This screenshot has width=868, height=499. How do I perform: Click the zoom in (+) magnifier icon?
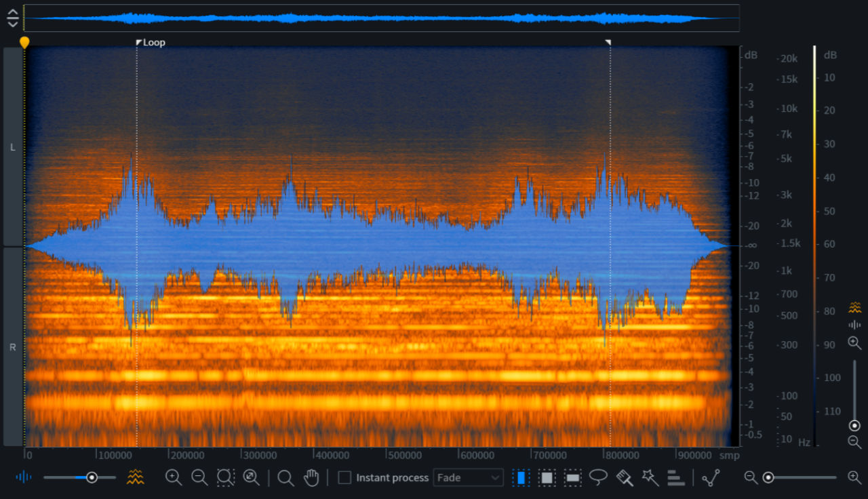click(x=174, y=477)
